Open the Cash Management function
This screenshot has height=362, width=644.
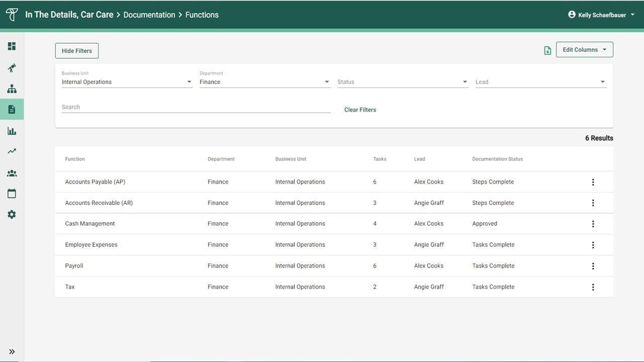[90, 224]
